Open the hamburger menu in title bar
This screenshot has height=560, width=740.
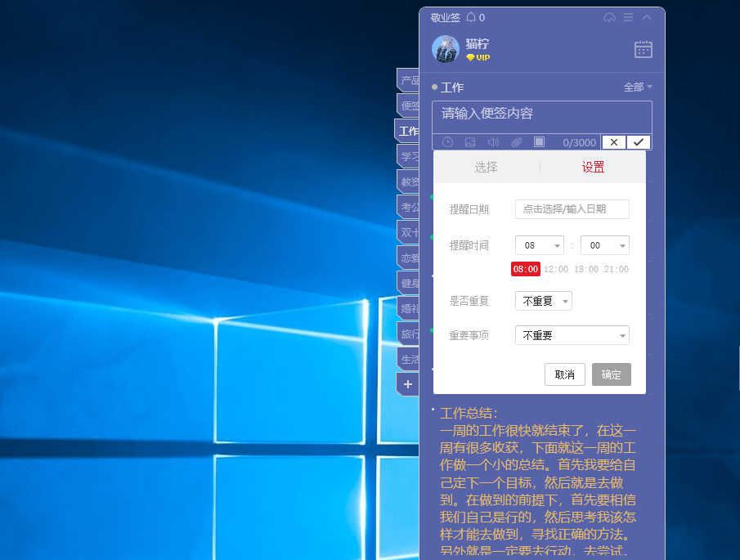[628, 17]
